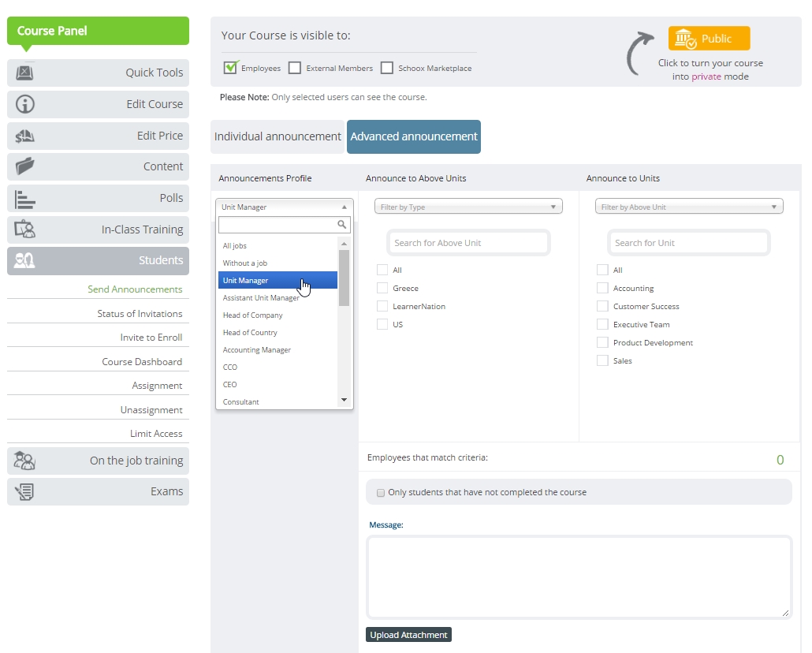Open the Assignment submenu item
Screen dimensions: 812x653
(157, 386)
